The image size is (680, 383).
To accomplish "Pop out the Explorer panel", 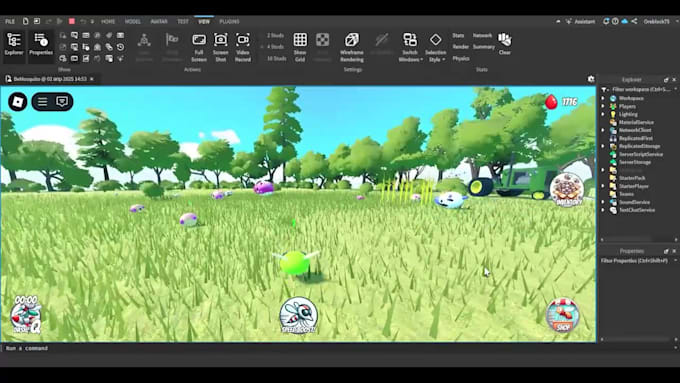I will (666, 80).
